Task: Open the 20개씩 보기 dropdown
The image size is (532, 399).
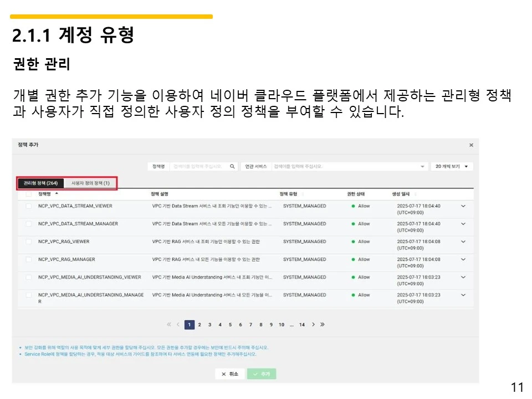Action: pyautogui.click(x=452, y=166)
